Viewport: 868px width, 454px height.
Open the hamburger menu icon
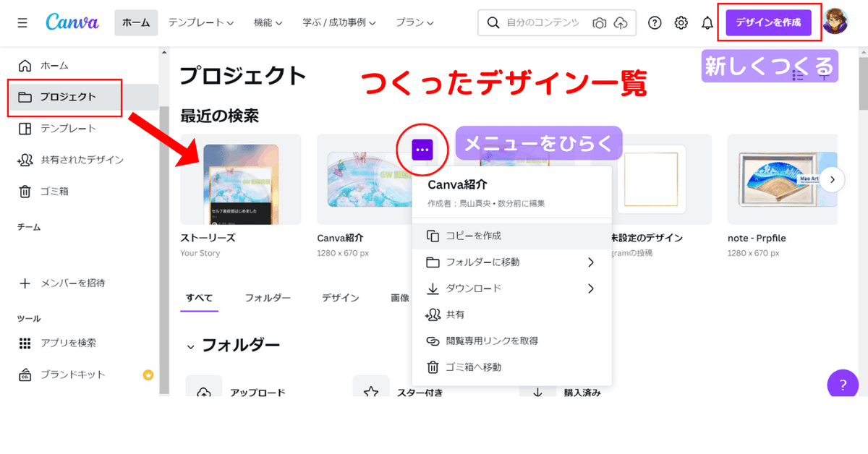click(22, 23)
